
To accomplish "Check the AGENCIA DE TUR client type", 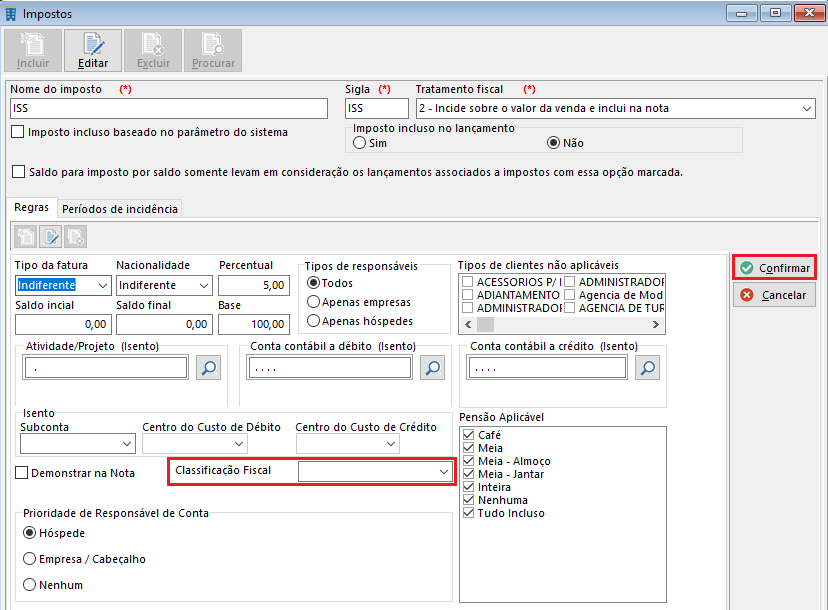I will (569, 307).
